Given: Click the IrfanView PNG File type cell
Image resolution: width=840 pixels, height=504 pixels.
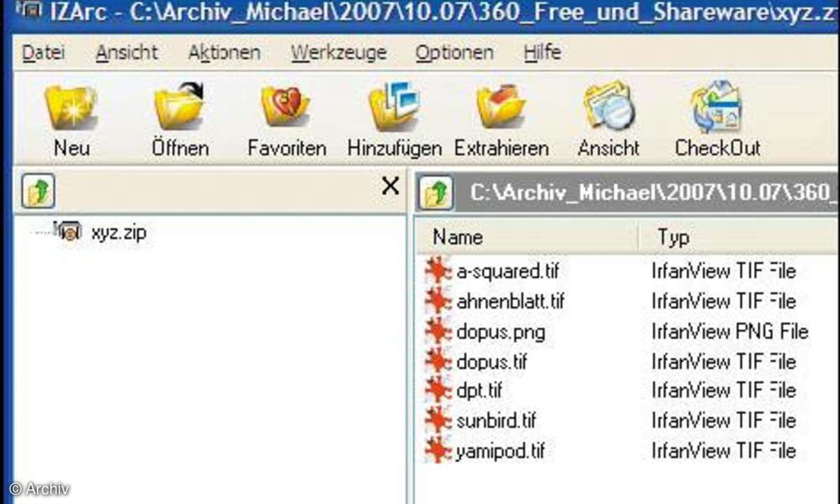Looking at the screenshot, I should click(x=730, y=331).
